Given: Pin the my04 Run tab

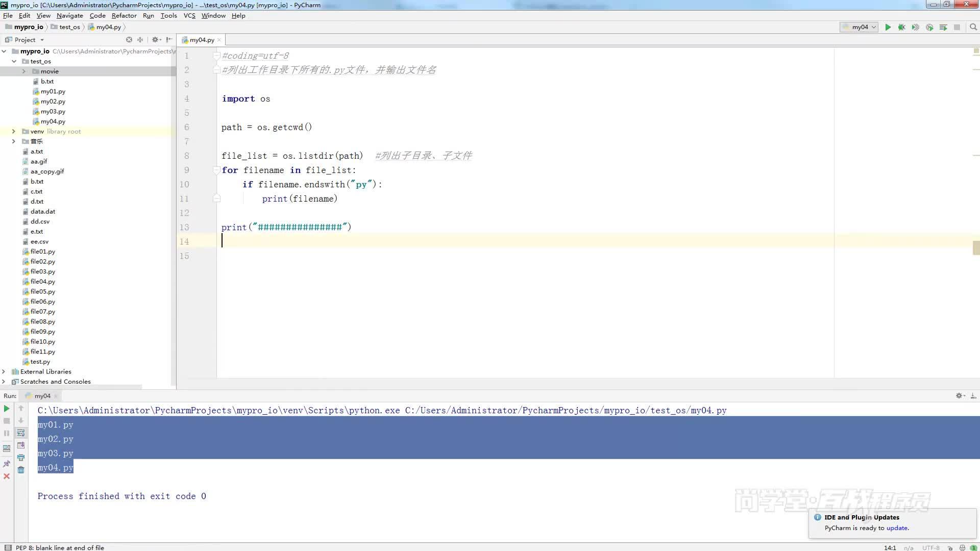Looking at the screenshot, I should point(7,464).
